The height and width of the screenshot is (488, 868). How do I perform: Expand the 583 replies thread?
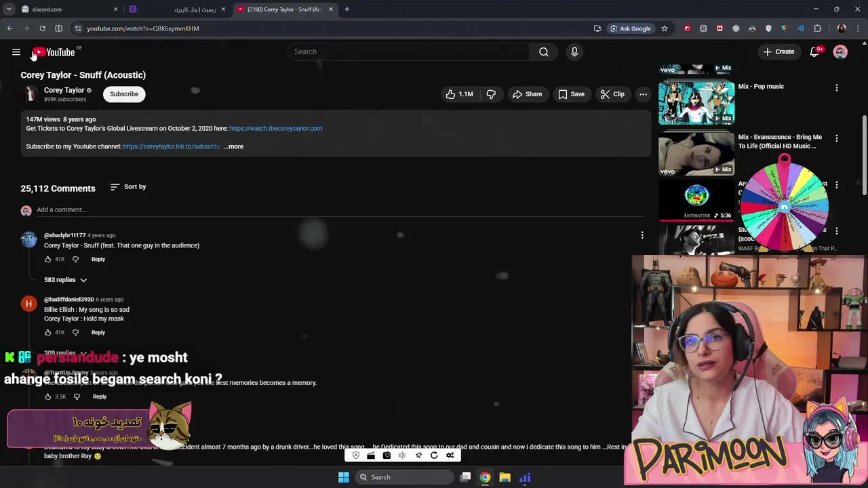(66, 280)
